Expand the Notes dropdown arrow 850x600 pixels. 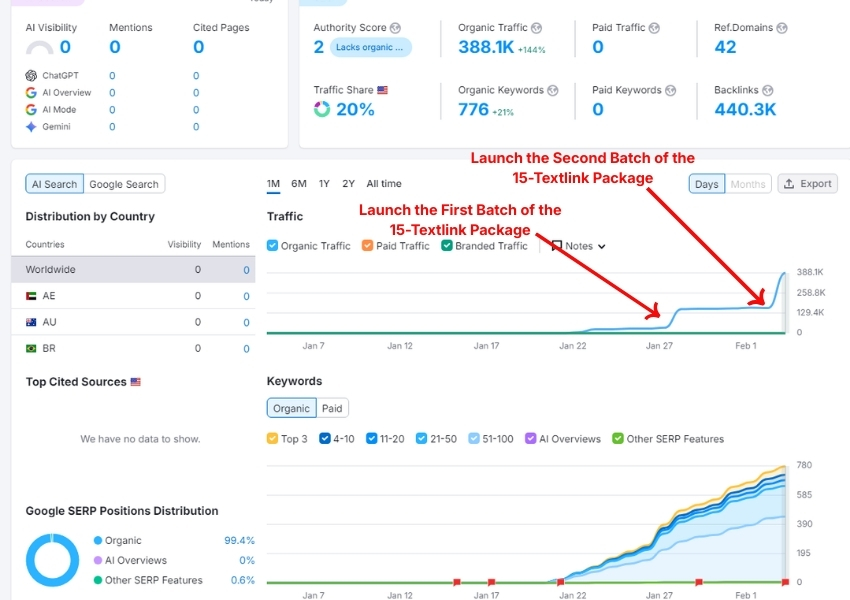coord(602,247)
